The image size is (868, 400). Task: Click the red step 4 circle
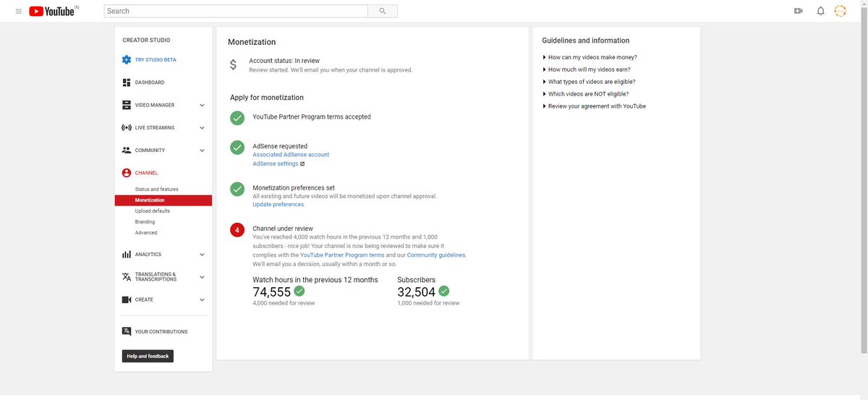[x=237, y=230]
